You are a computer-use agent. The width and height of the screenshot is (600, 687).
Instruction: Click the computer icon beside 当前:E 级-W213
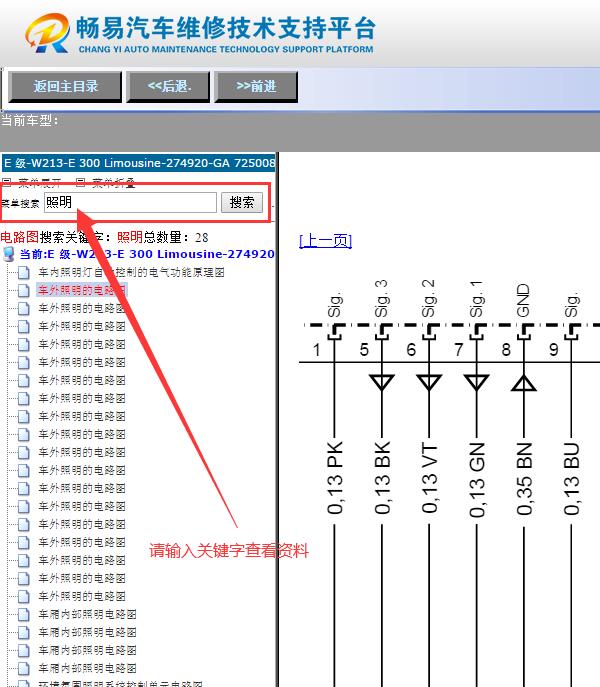pos(8,255)
